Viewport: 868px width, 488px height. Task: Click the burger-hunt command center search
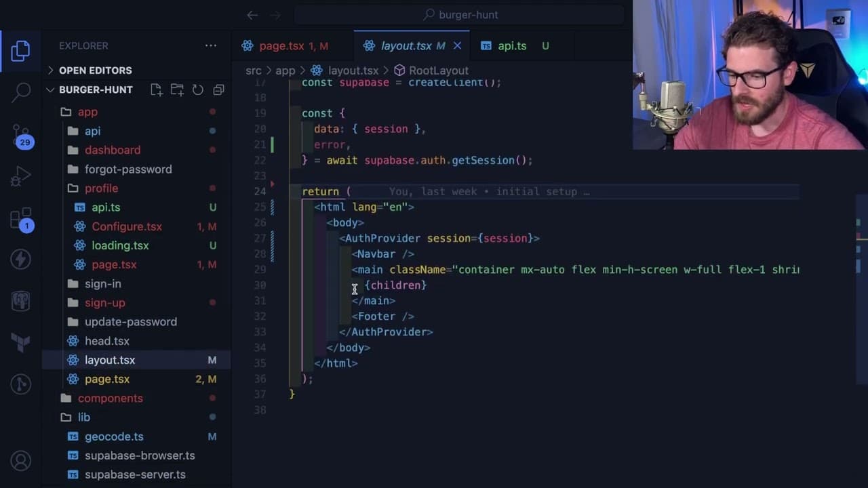tap(460, 14)
